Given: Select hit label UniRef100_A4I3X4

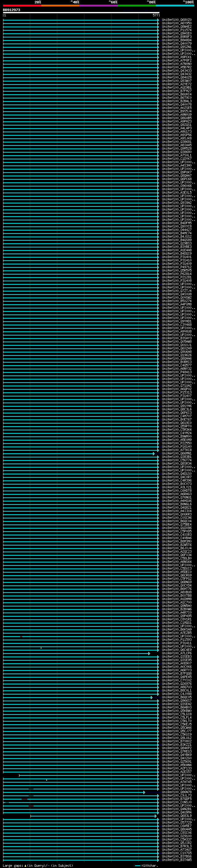Looking at the screenshot, I should (177, 511).
